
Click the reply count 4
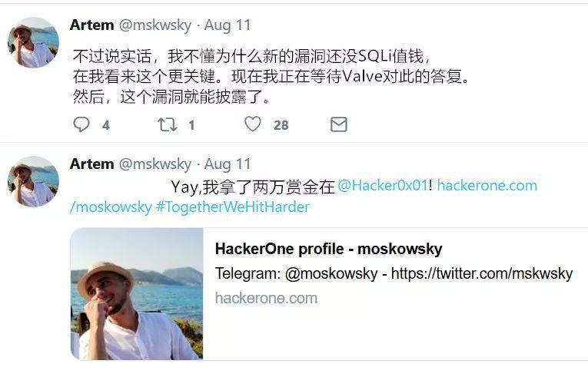pyautogui.click(x=106, y=125)
